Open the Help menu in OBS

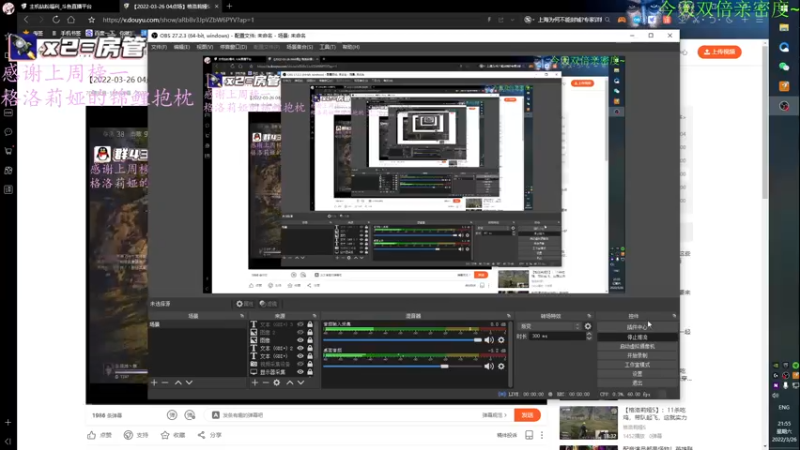(351, 47)
